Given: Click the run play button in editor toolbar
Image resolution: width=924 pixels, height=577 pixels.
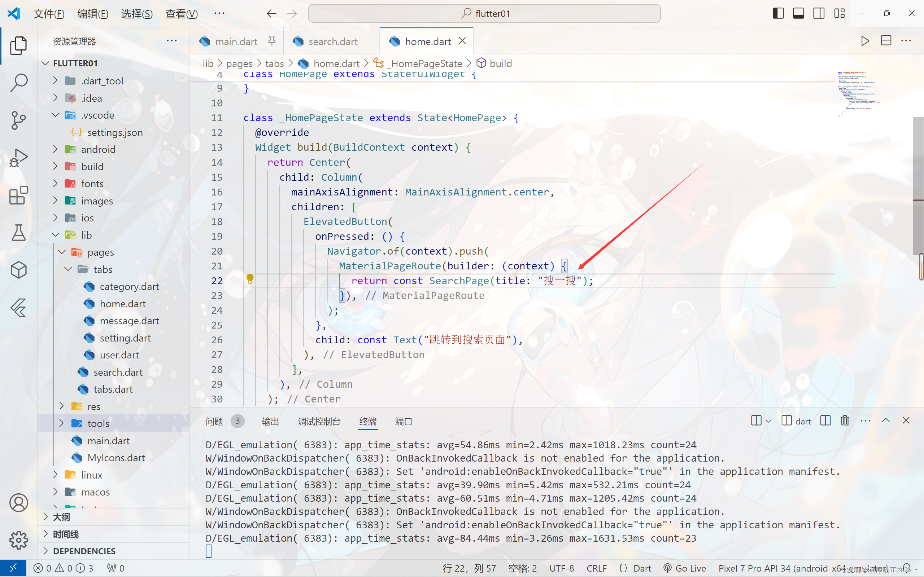Looking at the screenshot, I should [865, 41].
